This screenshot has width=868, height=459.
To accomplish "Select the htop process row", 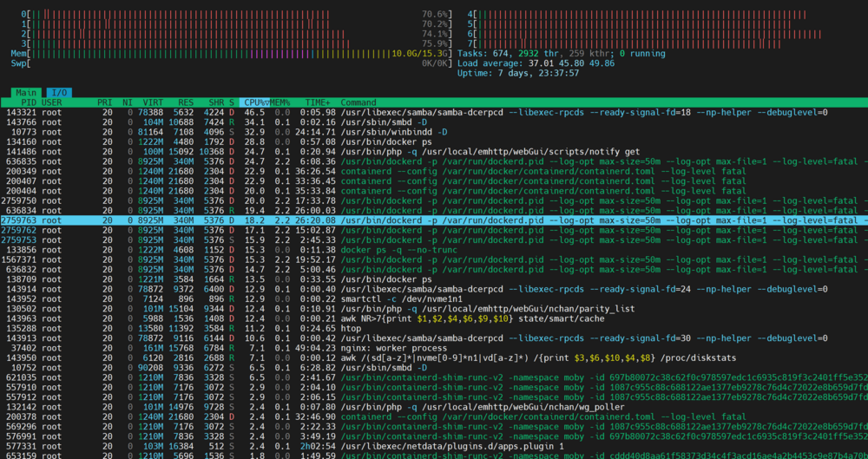I will pyautogui.click(x=434, y=328).
